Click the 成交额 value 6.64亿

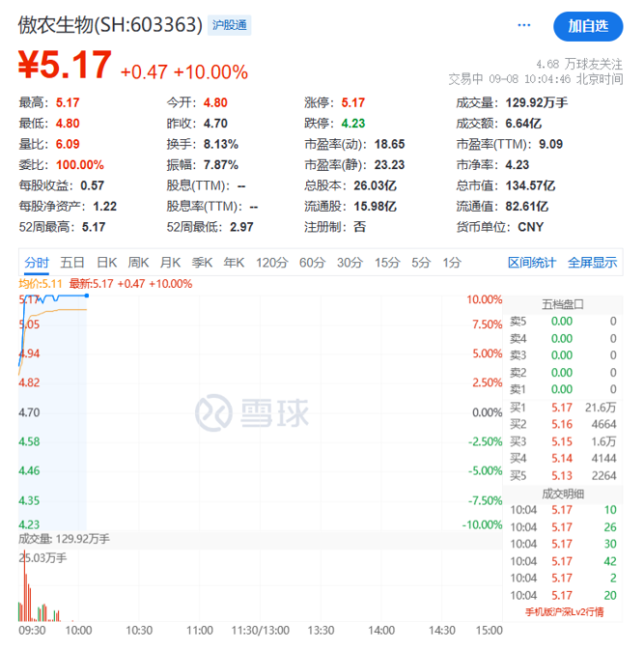tap(523, 123)
